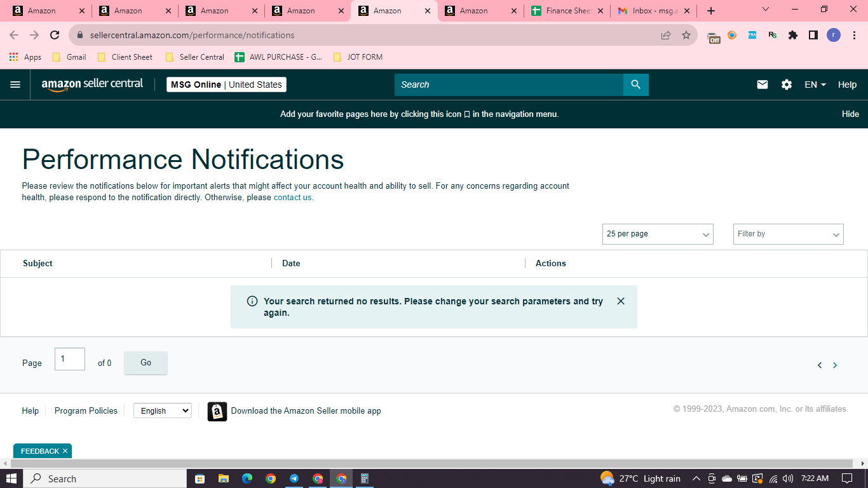Focus the Seller Central search field
Image resolution: width=868 pixels, height=488 pixels.
click(508, 85)
